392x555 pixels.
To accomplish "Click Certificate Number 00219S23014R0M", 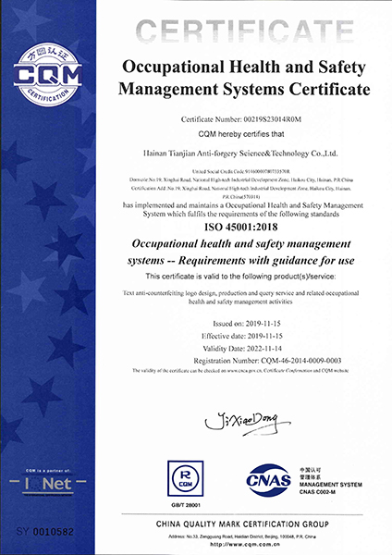I will click(241, 119).
